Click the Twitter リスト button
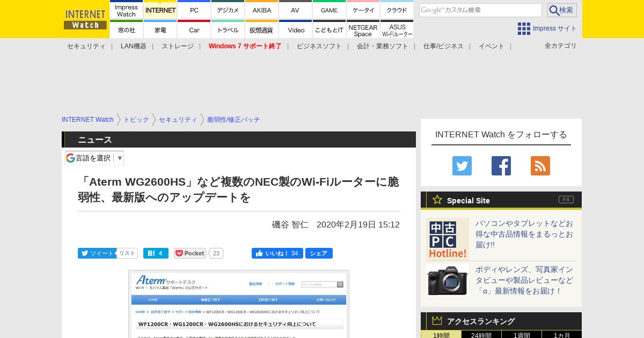 [x=127, y=253]
